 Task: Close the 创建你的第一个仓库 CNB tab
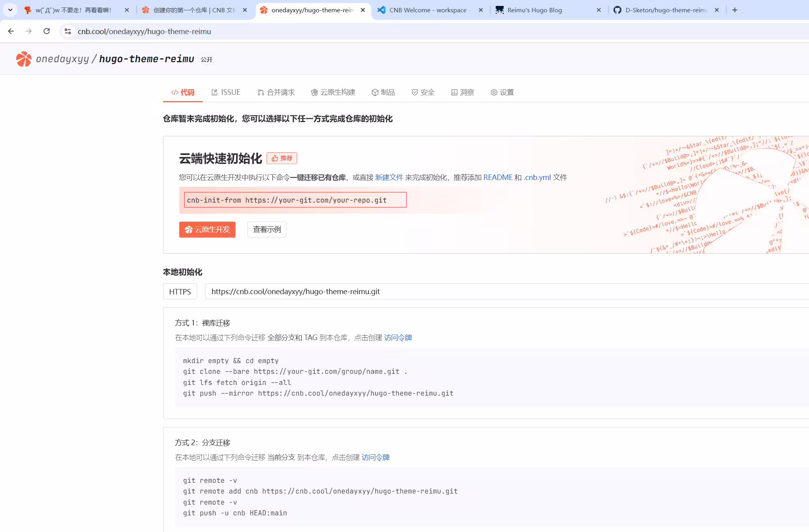[245, 10]
